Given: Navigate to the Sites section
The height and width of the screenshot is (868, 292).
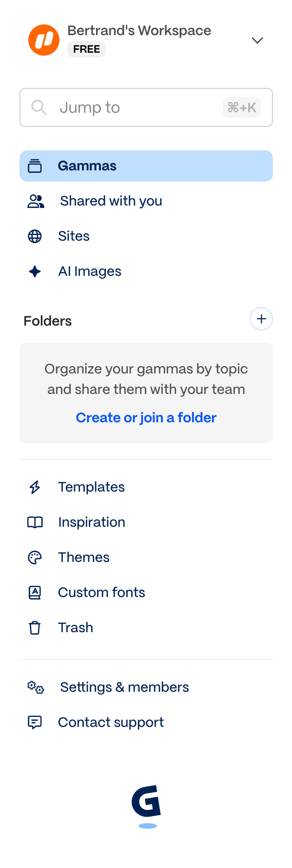Looking at the screenshot, I should point(74,236).
